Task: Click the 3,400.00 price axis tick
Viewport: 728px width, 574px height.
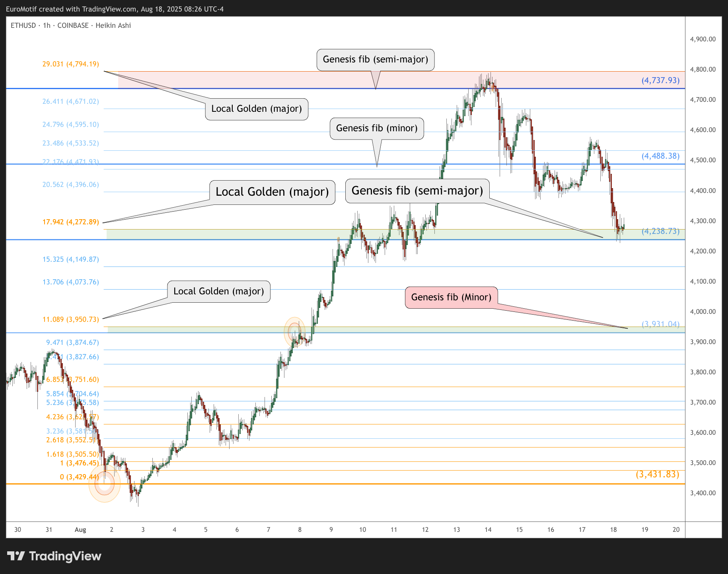Action: (x=703, y=493)
